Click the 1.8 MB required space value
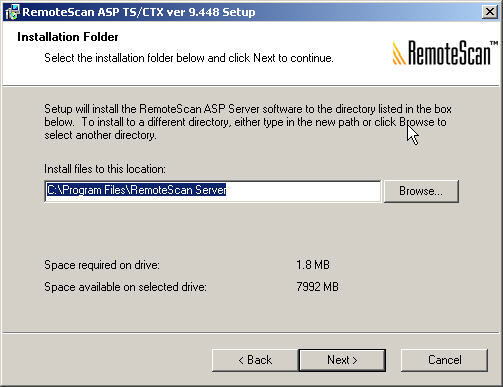Image resolution: width=503 pixels, height=387 pixels. [x=313, y=265]
